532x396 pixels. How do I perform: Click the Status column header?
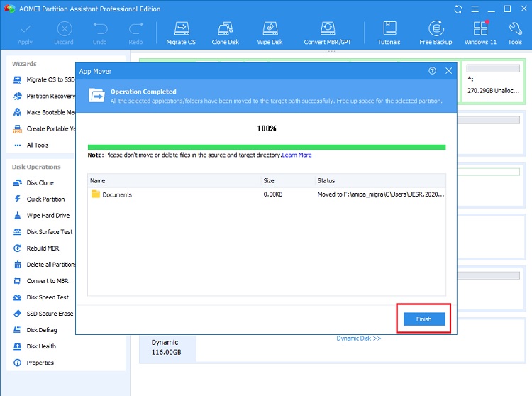coord(380,181)
